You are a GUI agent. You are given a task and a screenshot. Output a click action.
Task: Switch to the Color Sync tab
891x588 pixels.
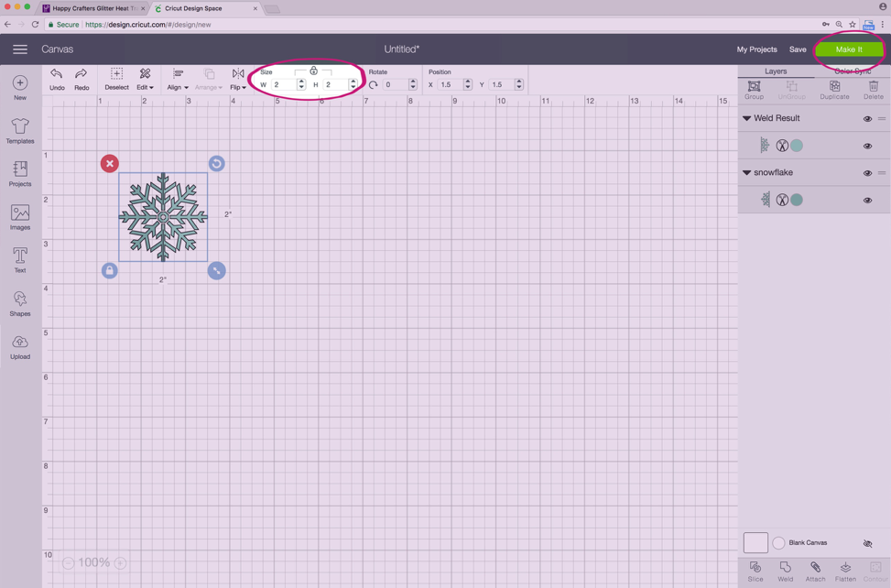click(853, 71)
